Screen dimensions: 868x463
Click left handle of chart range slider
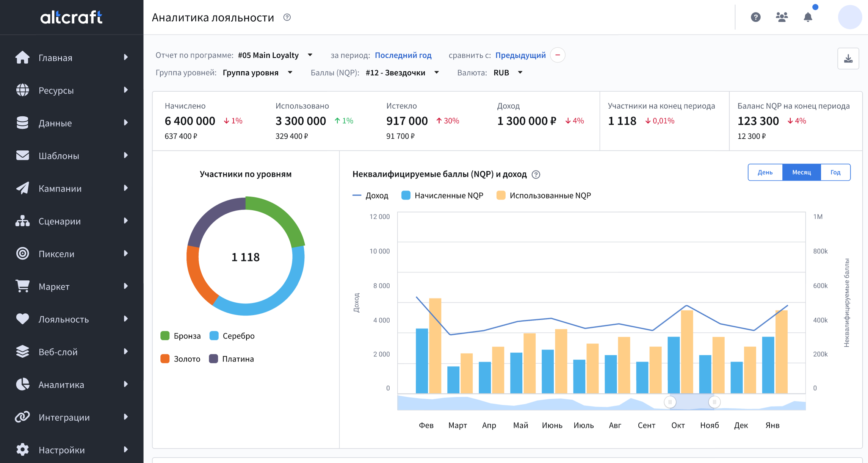pos(670,402)
